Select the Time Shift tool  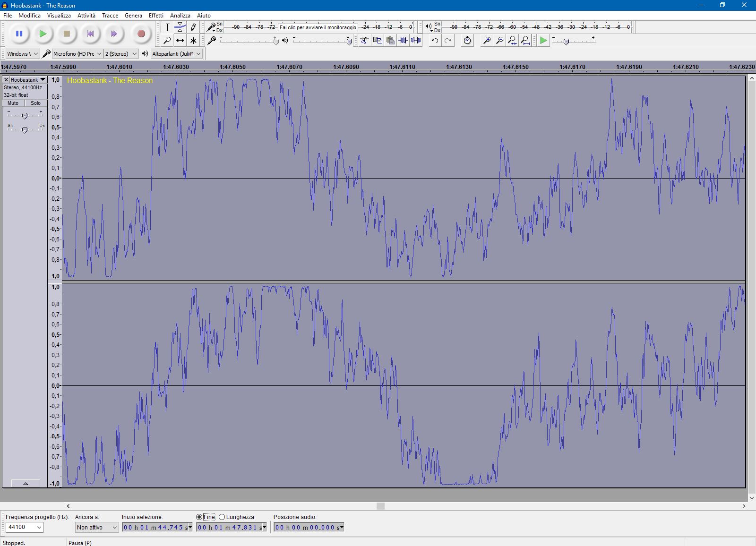180,41
